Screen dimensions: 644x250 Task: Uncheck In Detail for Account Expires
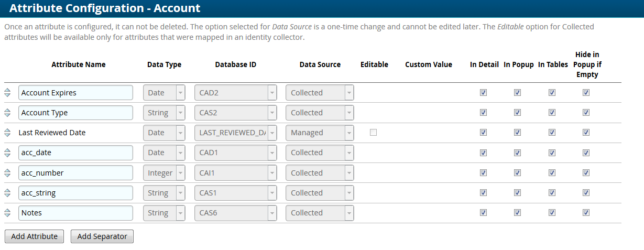tap(483, 93)
